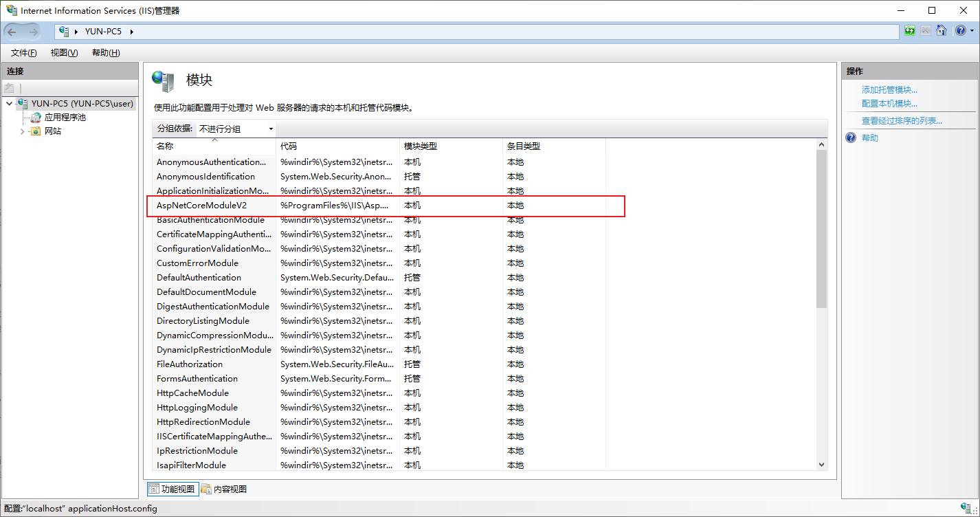The height and width of the screenshot is (517, 980).
Task: Click the 添加托管模块... link
Action: click(x=889, y=90)
